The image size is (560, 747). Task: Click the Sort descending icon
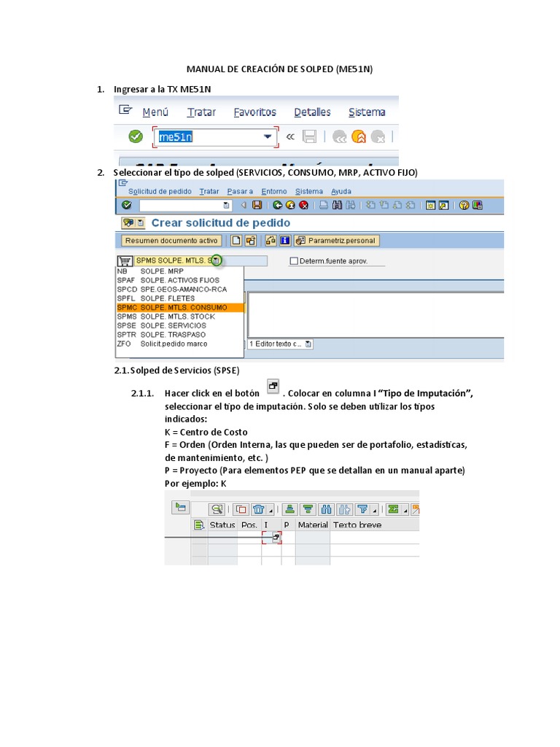[308, 509]
